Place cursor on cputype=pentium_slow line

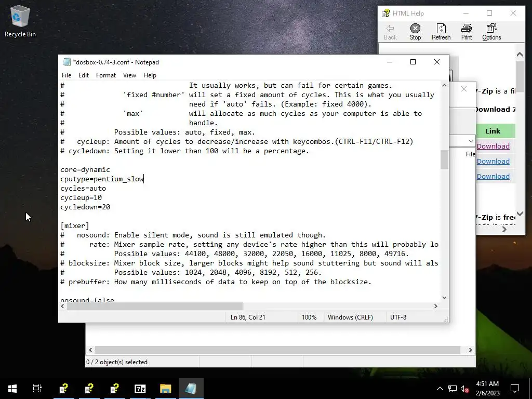point(102,179)
